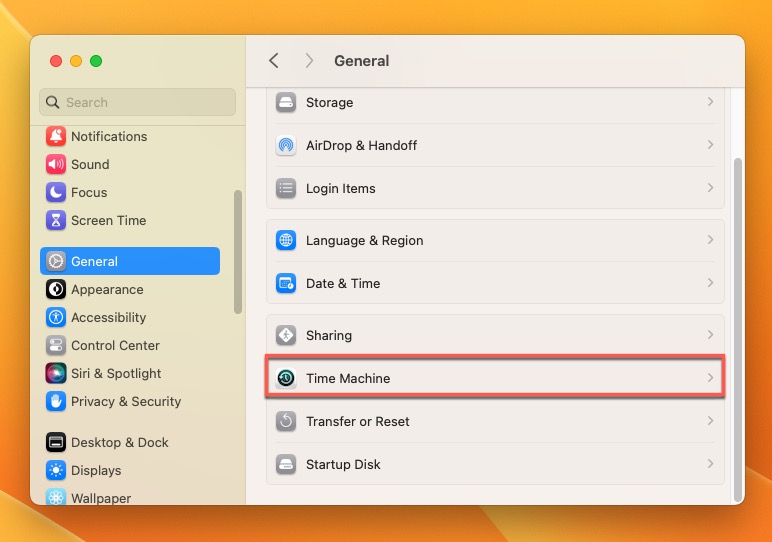Open AirDrop & Handoff label
This screenshot has height=542, width=772.
pos(361,145)
